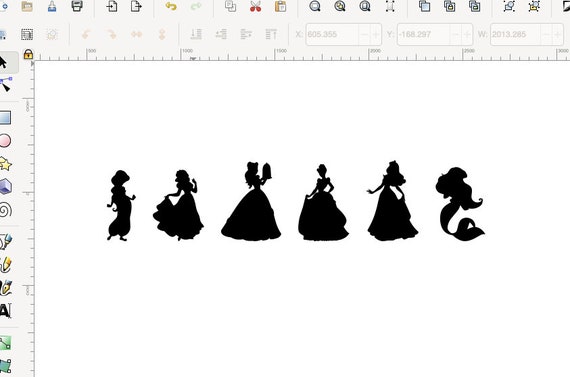Raise selection to top
Image resolution: width=570 pixels, height=377 pixels.
click(x=271, y=35)
